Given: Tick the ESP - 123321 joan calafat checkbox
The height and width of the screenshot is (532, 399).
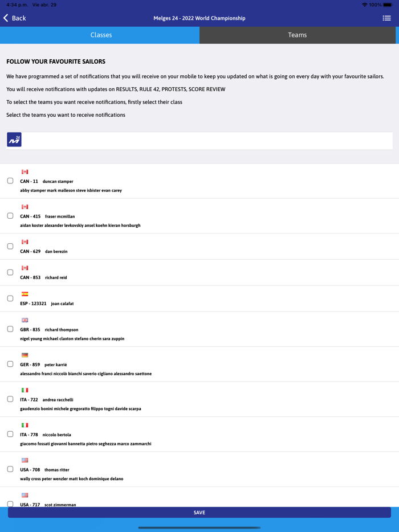Looking at the screenshot, I should click(10, 298).
